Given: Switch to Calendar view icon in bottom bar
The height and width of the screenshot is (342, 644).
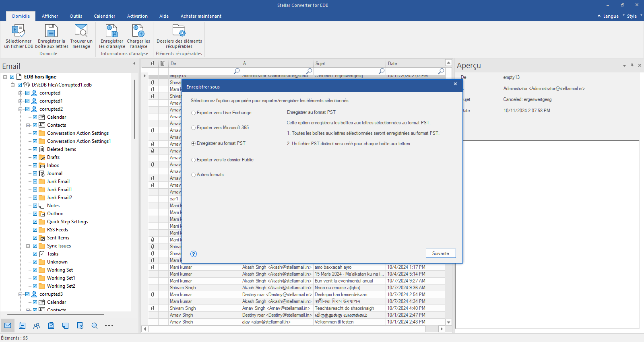Looking at the screenshot, I should pos(22,326).
